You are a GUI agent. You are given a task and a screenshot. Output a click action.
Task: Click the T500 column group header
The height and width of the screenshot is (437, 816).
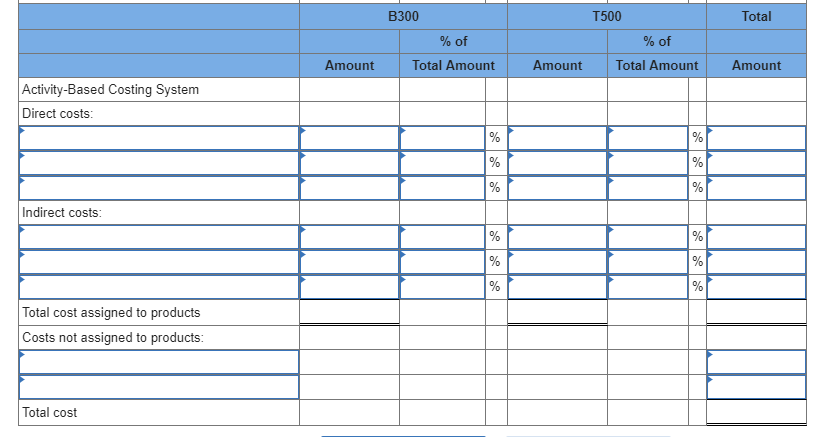pos(607,17)
